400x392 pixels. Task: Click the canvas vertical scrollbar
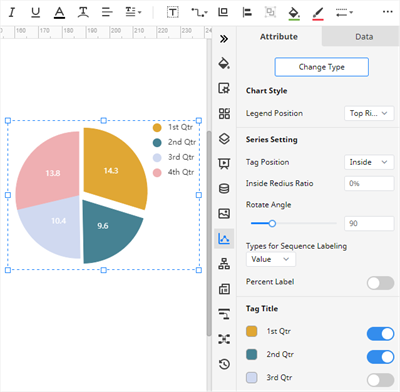(x=209, y=233)
